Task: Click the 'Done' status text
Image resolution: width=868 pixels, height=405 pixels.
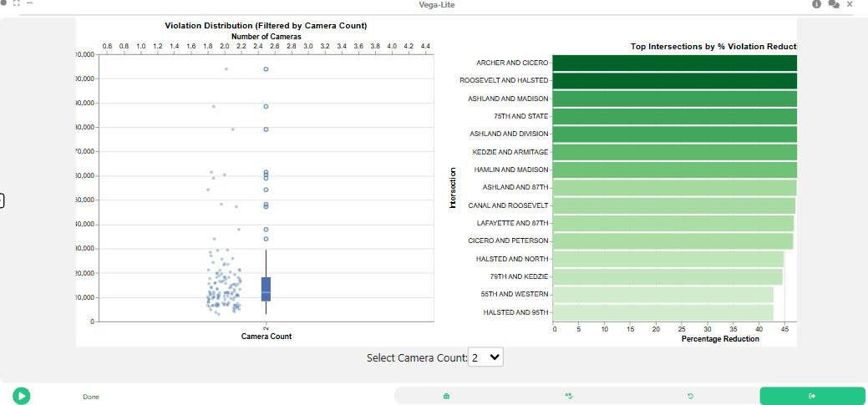Action: [91, 397]
